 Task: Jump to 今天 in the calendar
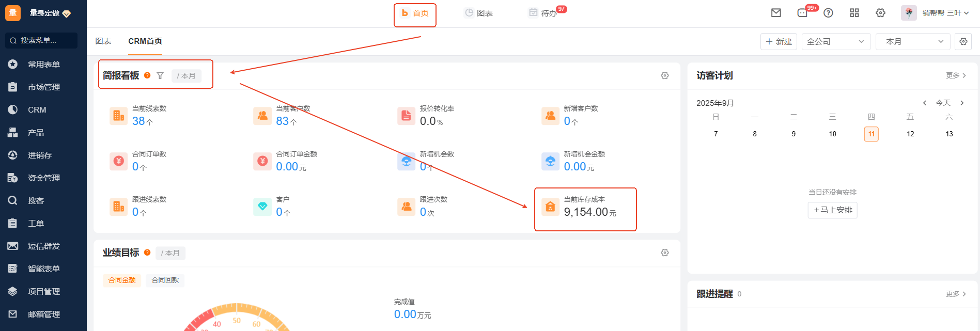[943, 103]
